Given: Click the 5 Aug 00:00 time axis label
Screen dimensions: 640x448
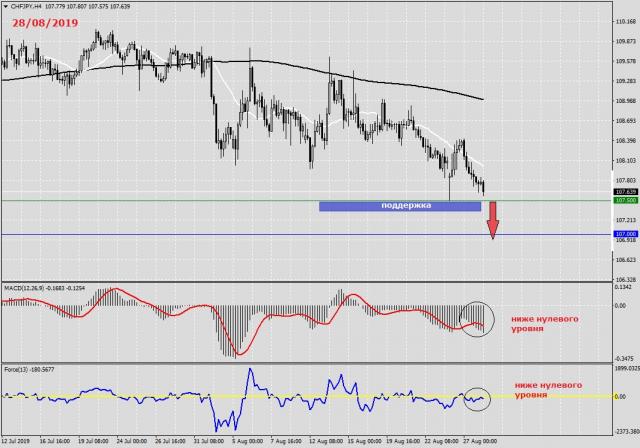Looking at the screenshot, I should pos(246,440).
